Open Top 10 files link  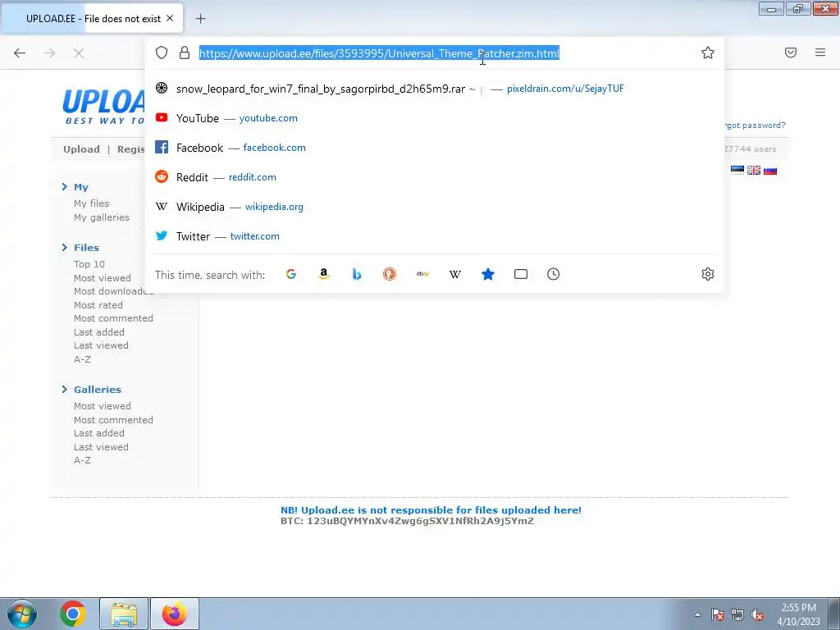click(x=89, y=264)
